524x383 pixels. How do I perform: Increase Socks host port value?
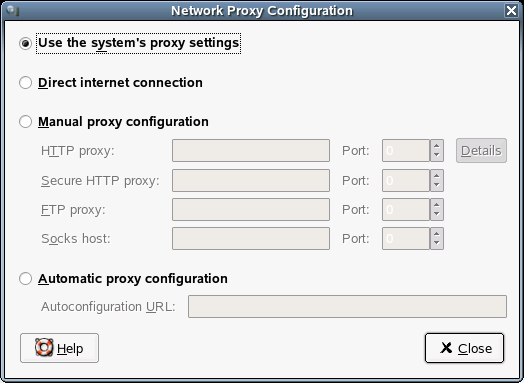(x=436, y=233)
